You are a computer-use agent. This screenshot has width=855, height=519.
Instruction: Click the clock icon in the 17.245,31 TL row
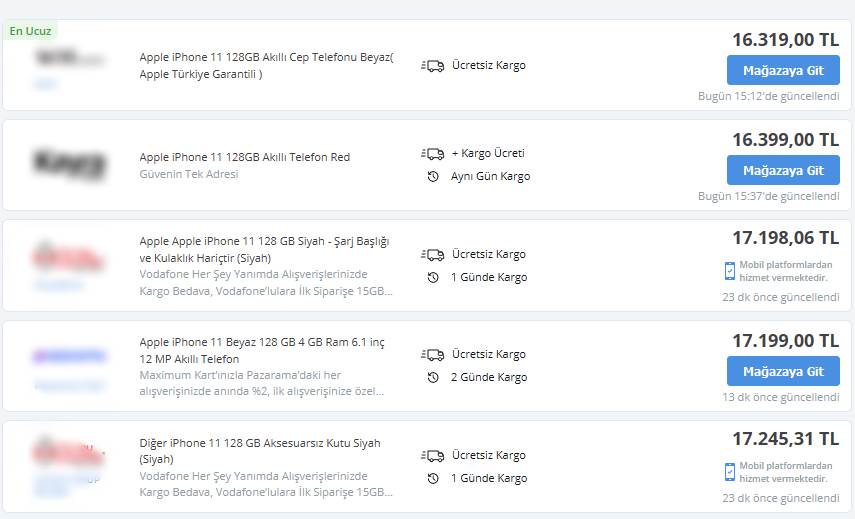[433, 478]
